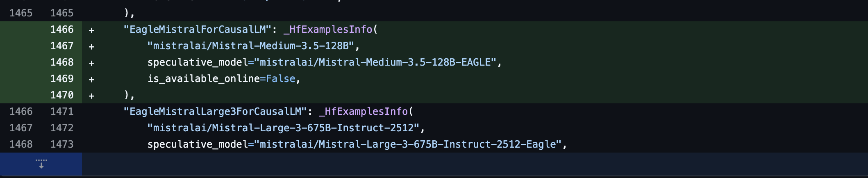Click new line number 1471
Image resolution: width=868 pixels, height=178 pixels.
(x=62, y=112)
